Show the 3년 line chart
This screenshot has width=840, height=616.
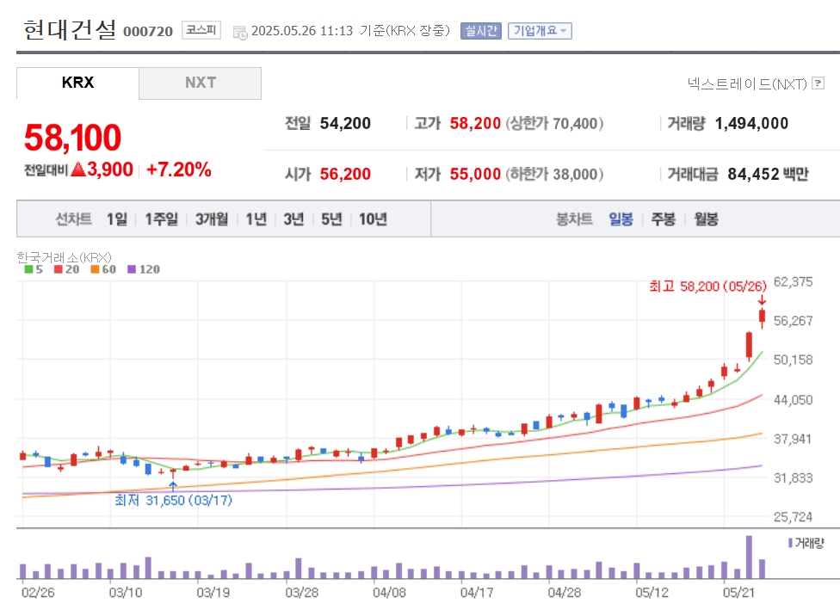point(293,219)
